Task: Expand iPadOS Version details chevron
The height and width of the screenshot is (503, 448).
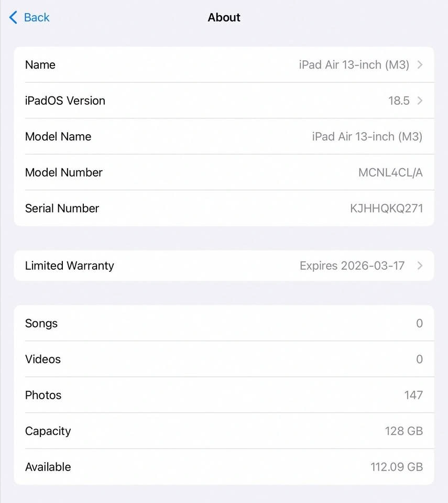Action: click(x=420, y=101)
